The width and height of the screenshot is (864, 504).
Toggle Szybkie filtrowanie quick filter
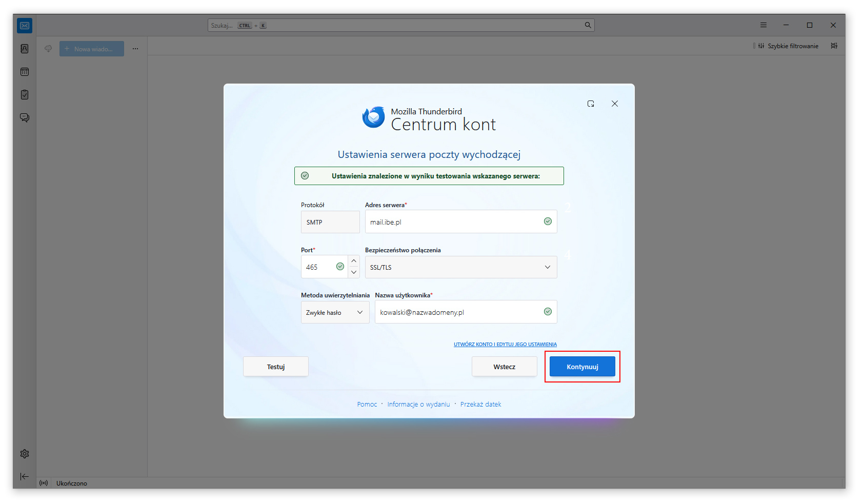(x=788, y=46)
